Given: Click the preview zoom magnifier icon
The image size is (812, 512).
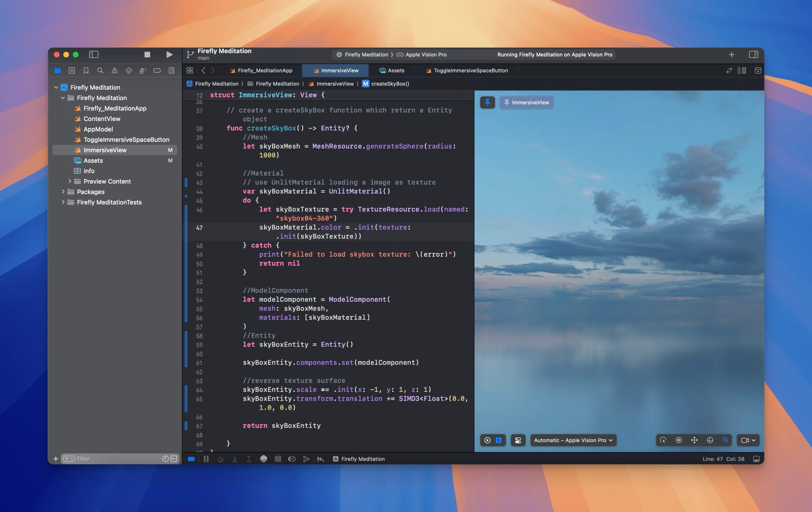Looking at the screenshot, I should pos(725,440).
